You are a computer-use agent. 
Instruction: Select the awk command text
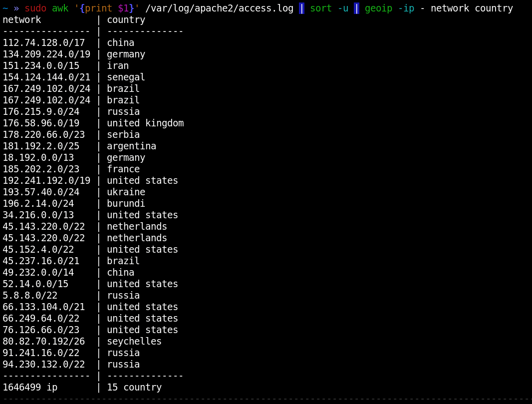coord(60,8)
